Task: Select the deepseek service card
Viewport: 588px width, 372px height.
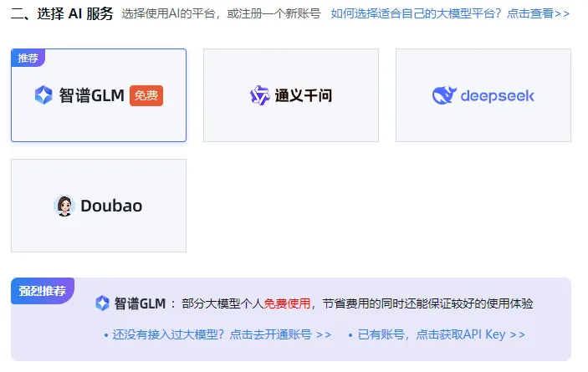Action: [483, 95]
